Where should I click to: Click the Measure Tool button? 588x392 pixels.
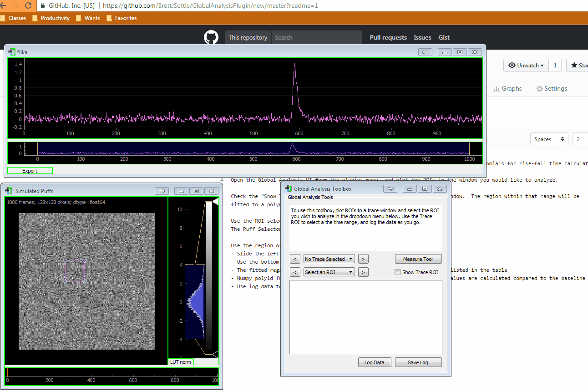click(x=418, y=259)
